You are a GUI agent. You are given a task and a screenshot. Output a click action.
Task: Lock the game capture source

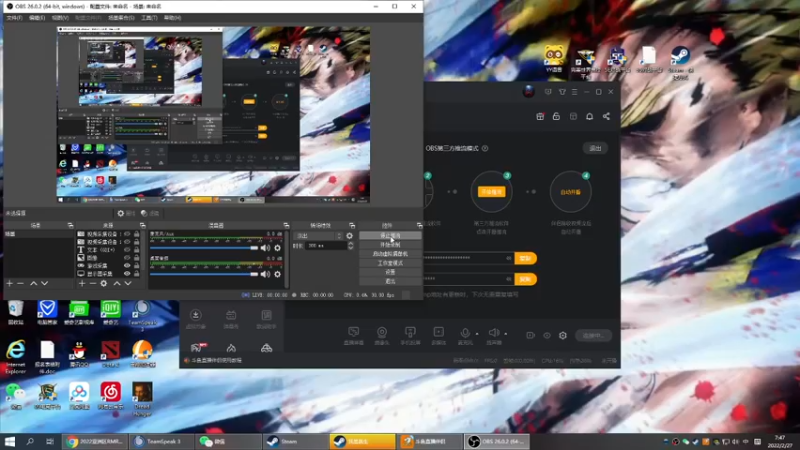coord(136,266)
